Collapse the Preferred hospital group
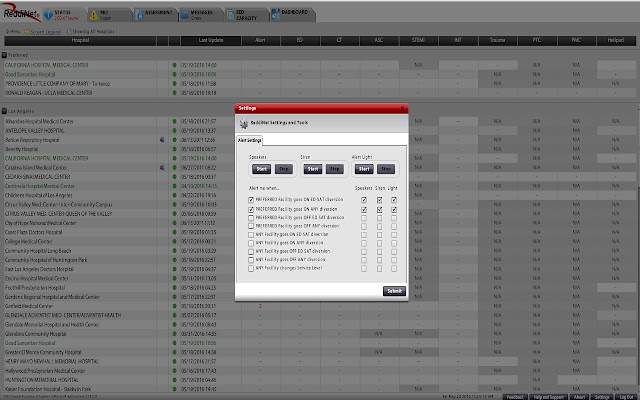This screenshot has height=400, width=640. [4, 54]
